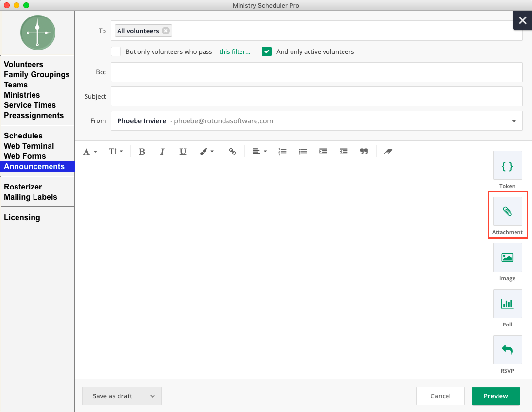Add an RSVP request to the message
The width and height of the screenshot is (532, 412).
507,350
